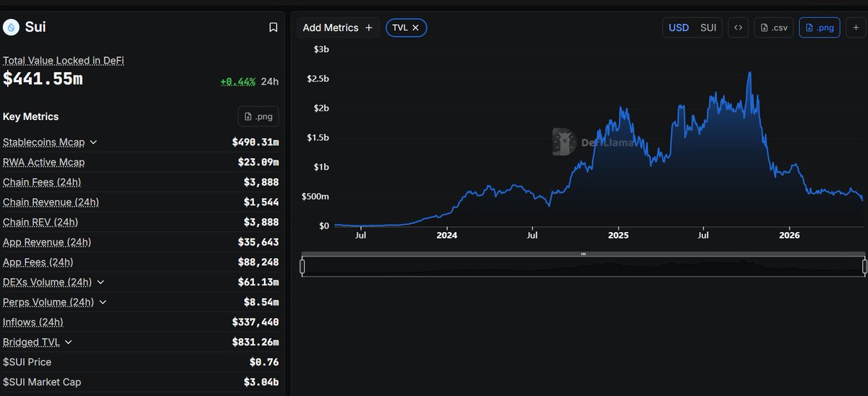Screen dimensions: 868x396
Task: Expand the Stablecoins Mcap row
Action: pos(93,142)
